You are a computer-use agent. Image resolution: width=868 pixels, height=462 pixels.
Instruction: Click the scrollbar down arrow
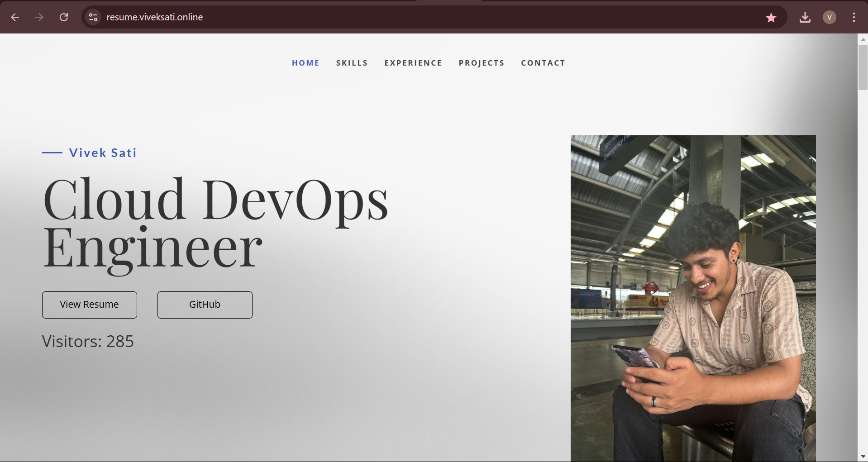coord(863,457)
